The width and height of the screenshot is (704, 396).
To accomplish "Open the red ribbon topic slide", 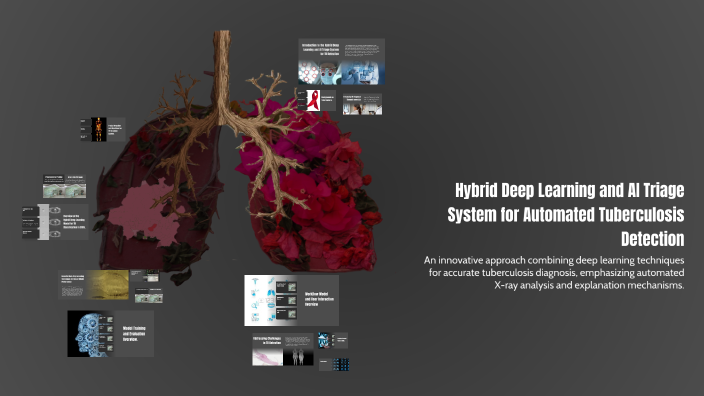I will coord(316,100).
